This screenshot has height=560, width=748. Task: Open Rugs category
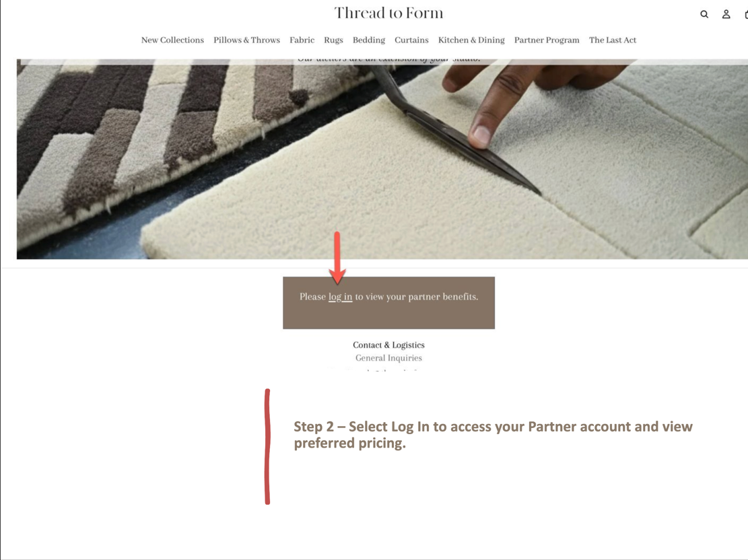(x=333, y=40)
